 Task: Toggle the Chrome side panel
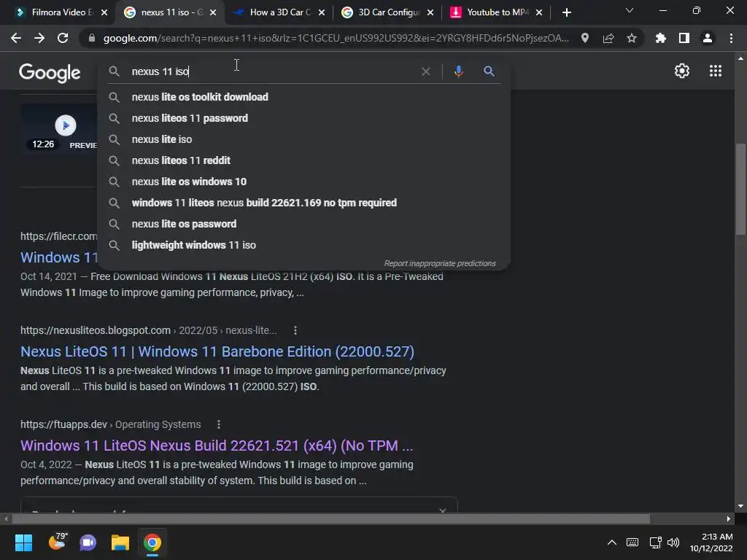coord(684,38)
